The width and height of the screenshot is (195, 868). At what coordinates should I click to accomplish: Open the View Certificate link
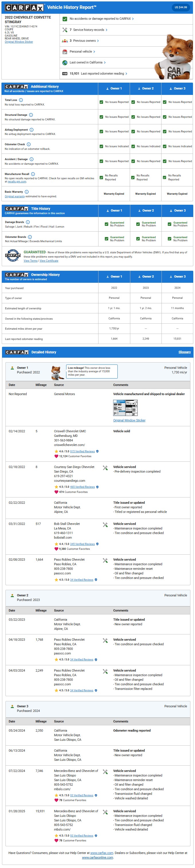49,261
